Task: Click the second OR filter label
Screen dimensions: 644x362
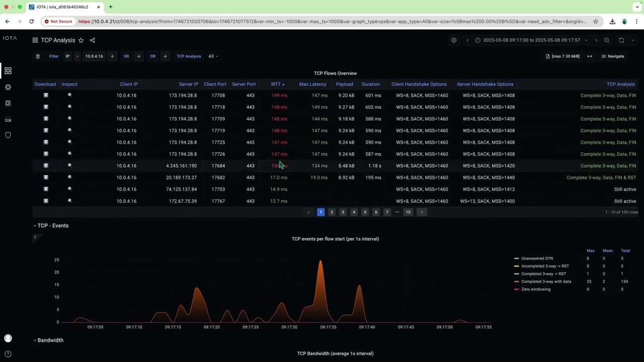Action: pyautogui.click(x=152, y=56)
